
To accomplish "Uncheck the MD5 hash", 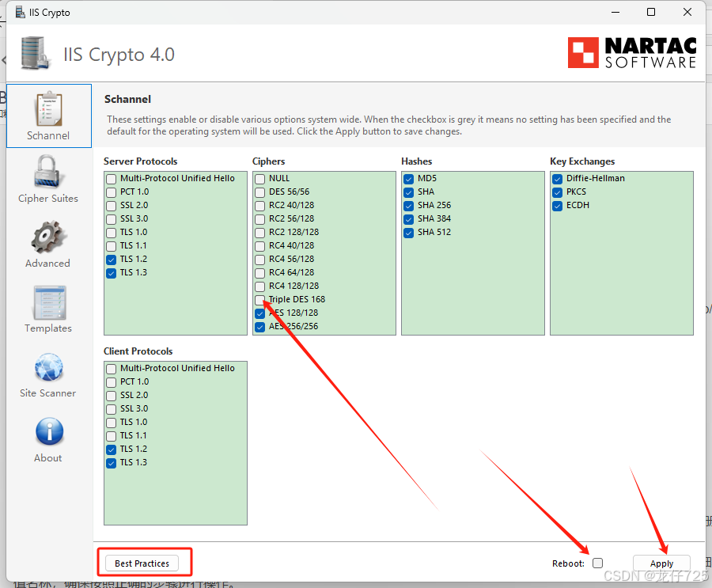I will pyautogui.click(x=409, y=179).
